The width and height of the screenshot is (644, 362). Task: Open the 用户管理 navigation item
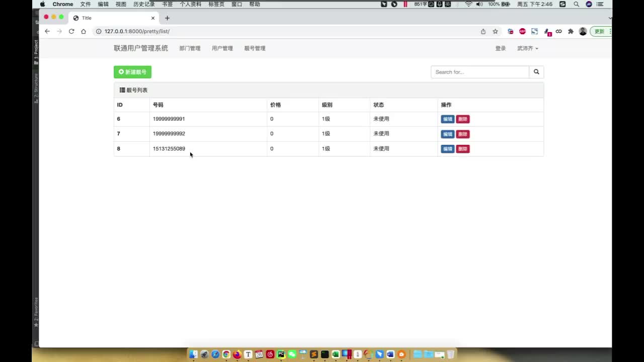222,48
